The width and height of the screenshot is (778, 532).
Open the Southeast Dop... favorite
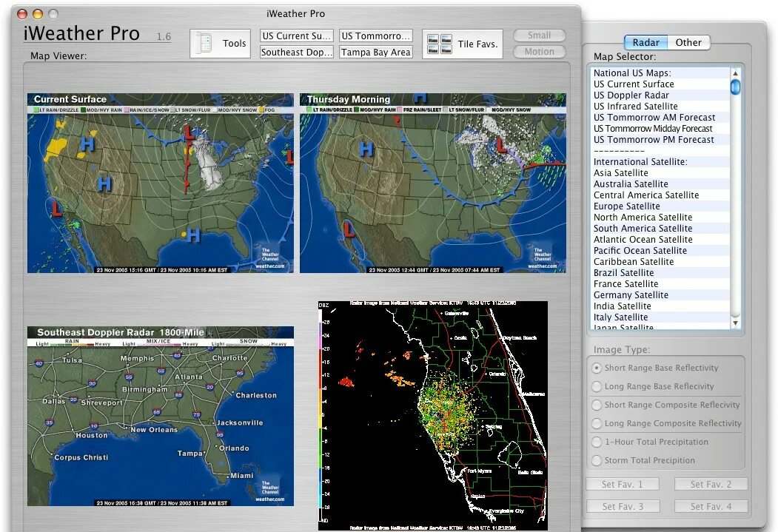pos(297,52)
